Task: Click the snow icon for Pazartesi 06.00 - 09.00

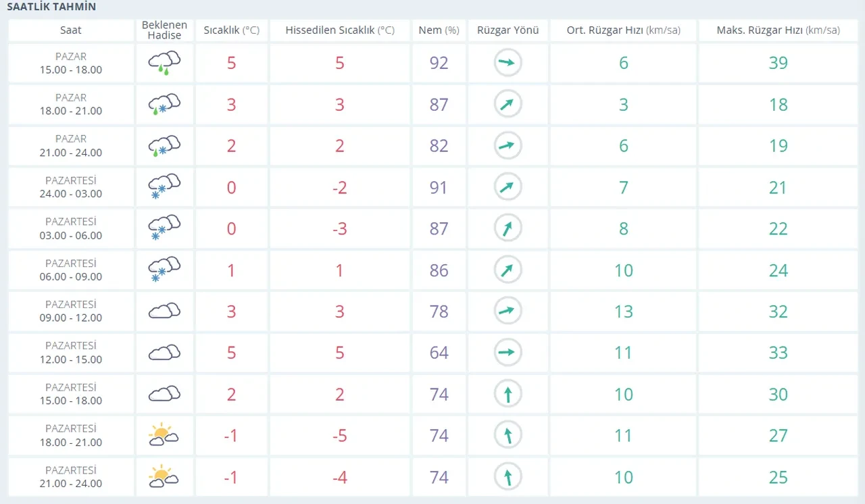Action: (164, 270)
